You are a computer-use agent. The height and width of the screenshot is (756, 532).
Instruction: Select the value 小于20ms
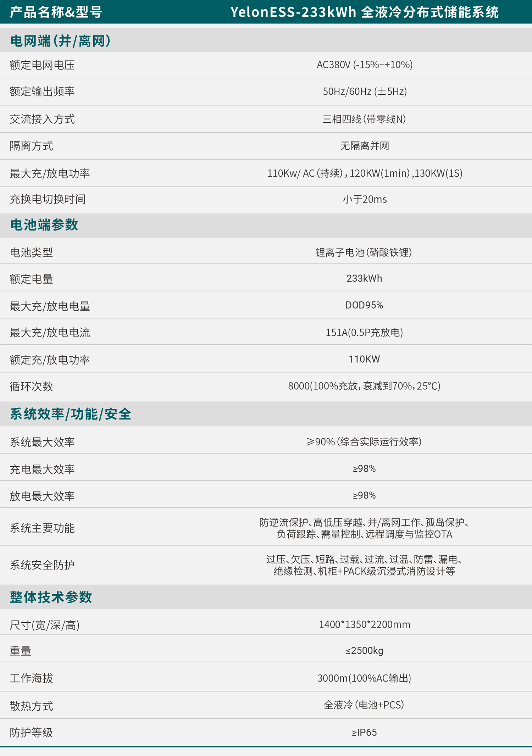[x=365, y=199]
